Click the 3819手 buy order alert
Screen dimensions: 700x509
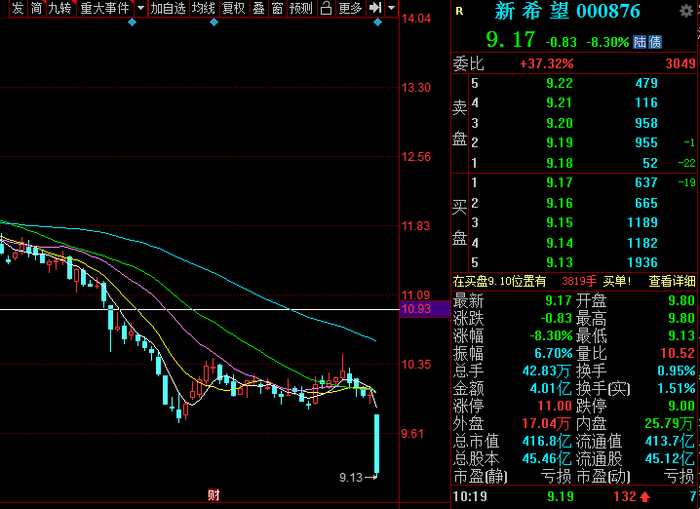pos(579,281)
